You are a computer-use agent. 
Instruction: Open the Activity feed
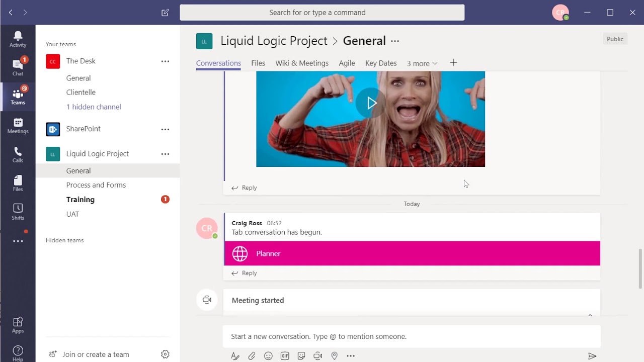point(18,39)
